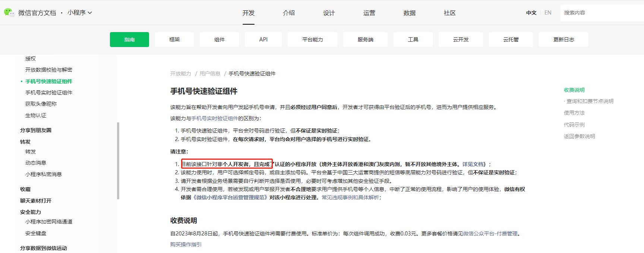Open the 云开发 section
This screenshot has width=644, height=253.
tap(461, 40)
